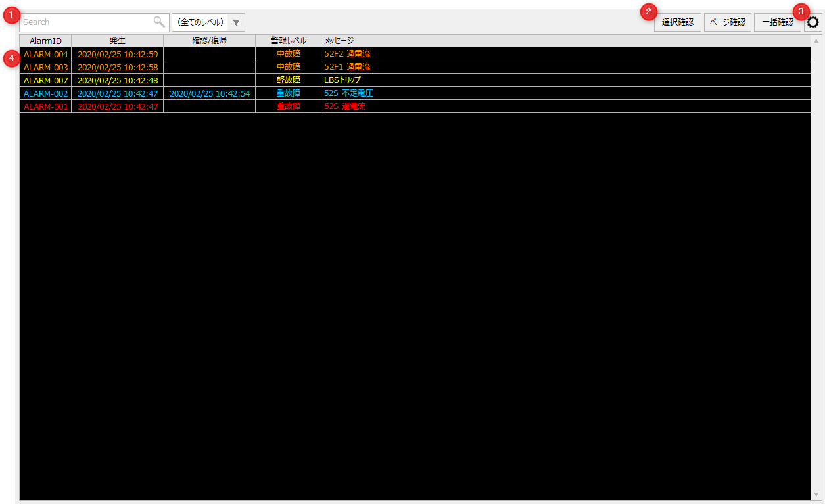Focus the Search input field
This screenshot has height=504, width=825.
85,22
